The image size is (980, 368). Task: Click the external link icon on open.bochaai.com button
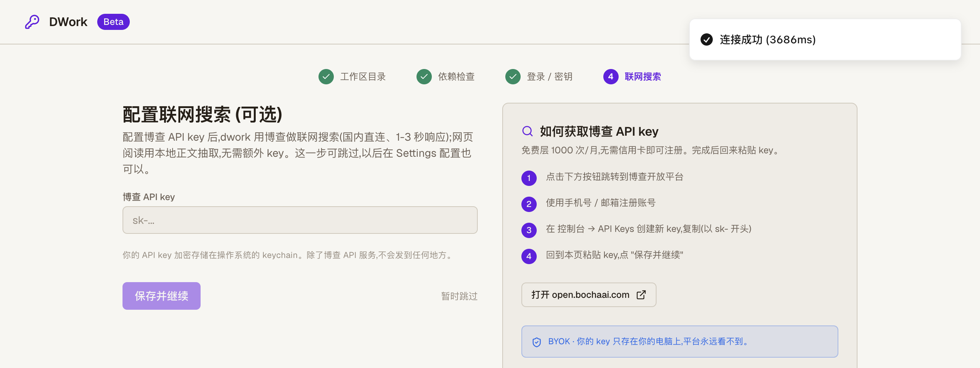[x=641, y=295]
